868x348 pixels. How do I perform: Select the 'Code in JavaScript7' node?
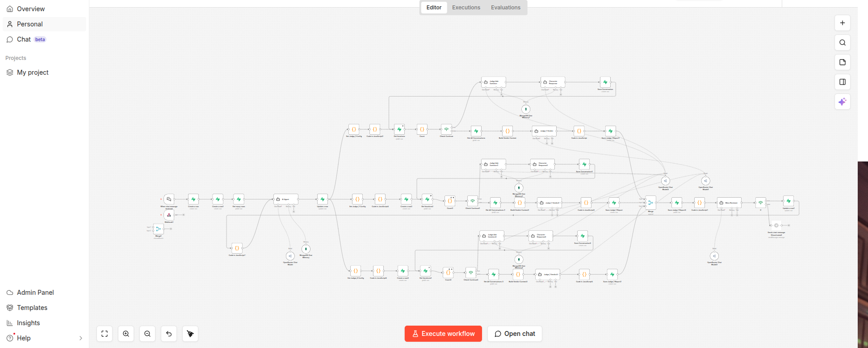237,248
